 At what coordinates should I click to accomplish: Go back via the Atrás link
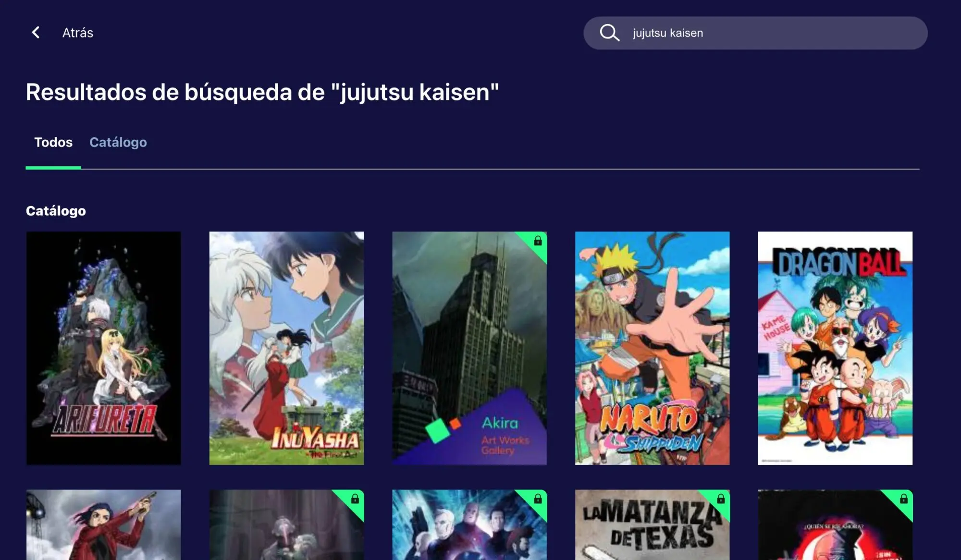(78, 33)
